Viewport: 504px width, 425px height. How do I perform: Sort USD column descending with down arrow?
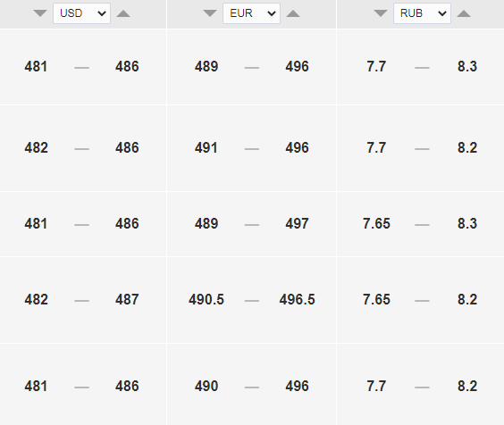40,13
